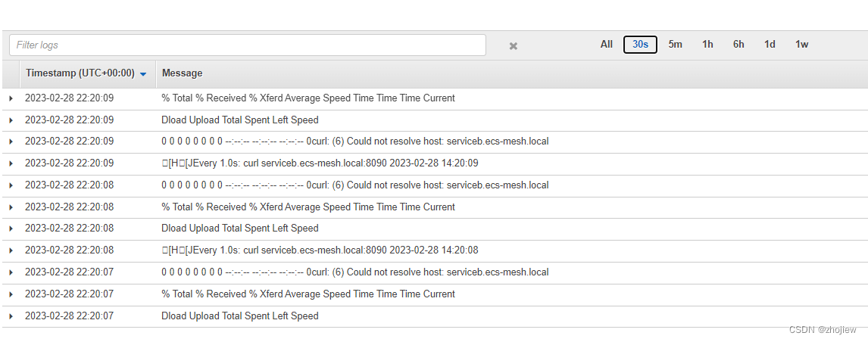Expand the 22:20:09 'Dload Upload' row
Screen dimensions: 868x342
tap(11, 120)
